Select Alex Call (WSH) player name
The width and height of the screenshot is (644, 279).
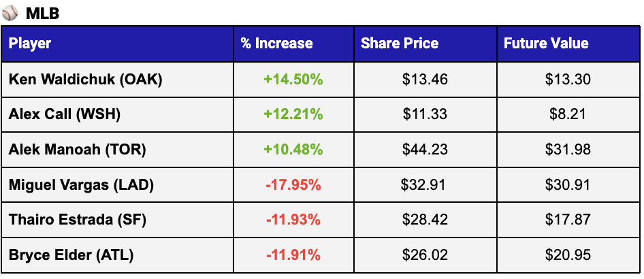point(65,114)
